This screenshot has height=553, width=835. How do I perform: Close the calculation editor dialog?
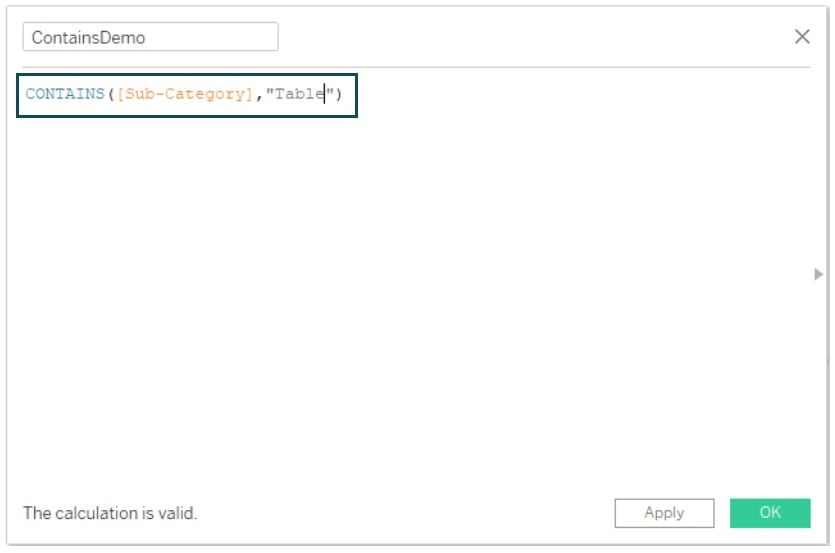[802, 37]
